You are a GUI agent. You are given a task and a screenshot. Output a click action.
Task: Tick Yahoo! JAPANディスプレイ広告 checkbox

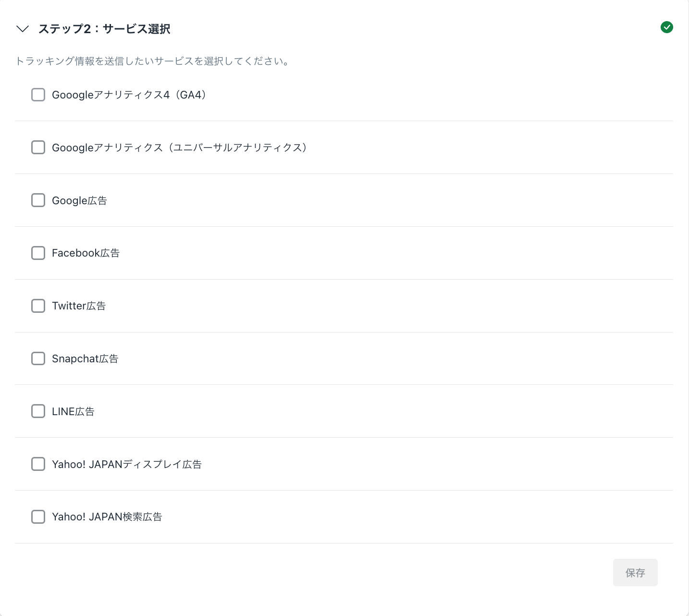38,464
